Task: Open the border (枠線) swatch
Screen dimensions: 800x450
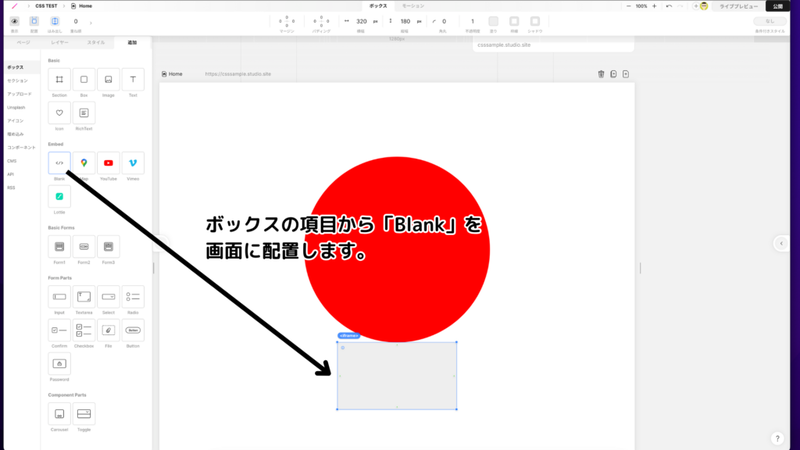Action: (x=514, y=21)
